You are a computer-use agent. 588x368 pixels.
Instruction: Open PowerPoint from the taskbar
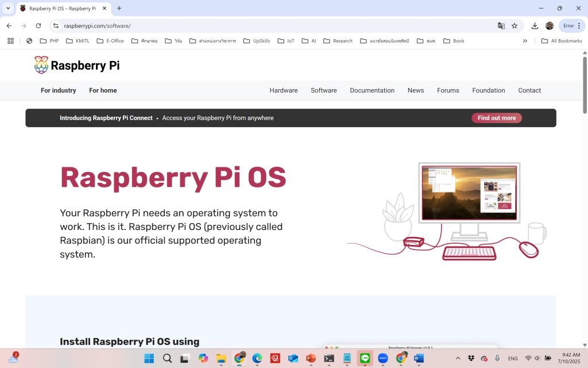pos(311,358)
